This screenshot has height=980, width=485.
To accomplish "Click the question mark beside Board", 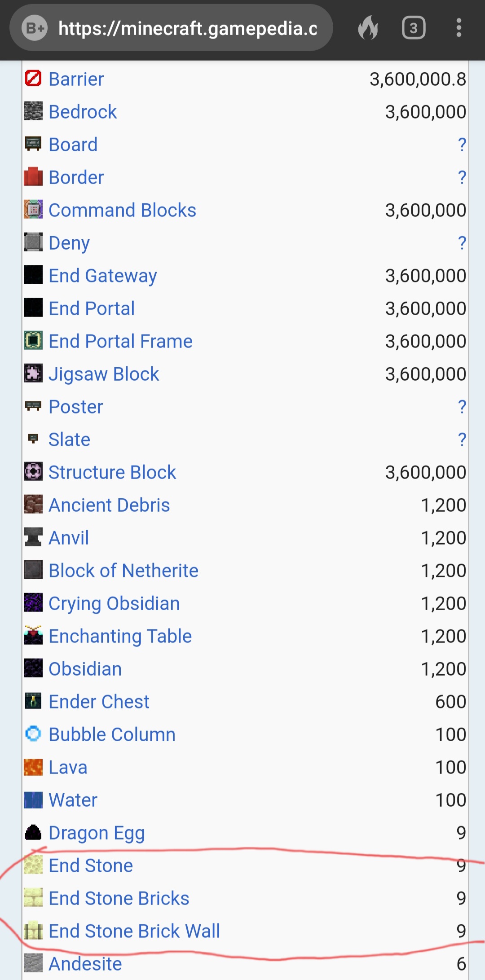I will pos(462,145).
